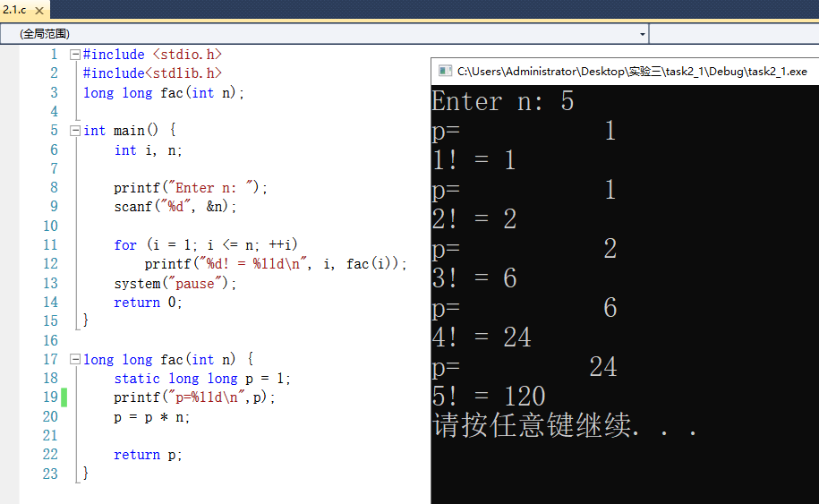This screenshot has height=504, width=819.
Task: Click 'Enter n: 5' in console output
Action: point(502,101)
